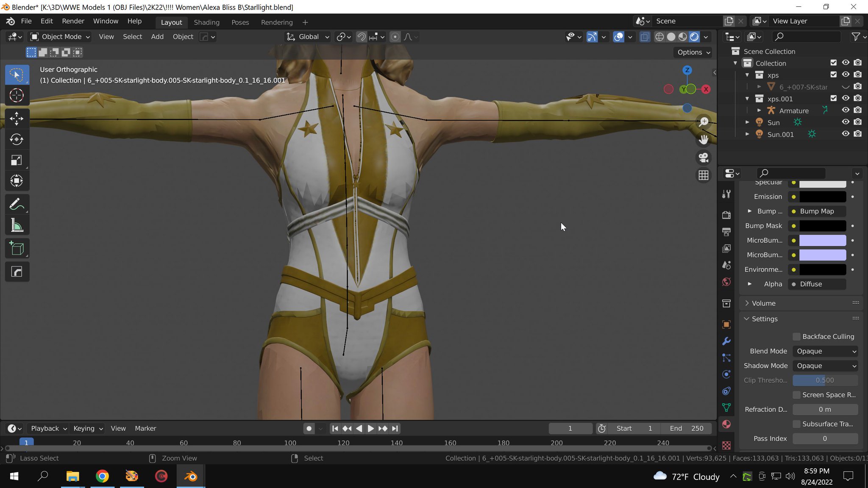
Task: Activate the Annotate pencil tool
Action: click(x=17, y=205)
